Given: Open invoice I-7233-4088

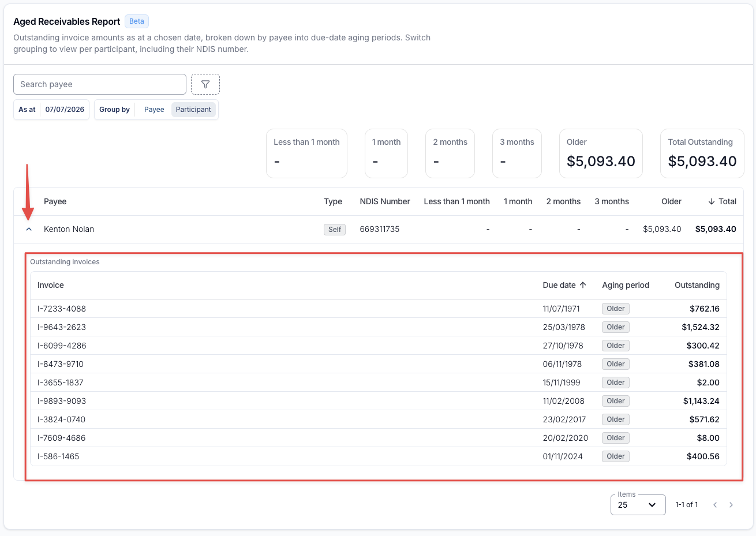Looking at the screenshot, I should (62, 309).
